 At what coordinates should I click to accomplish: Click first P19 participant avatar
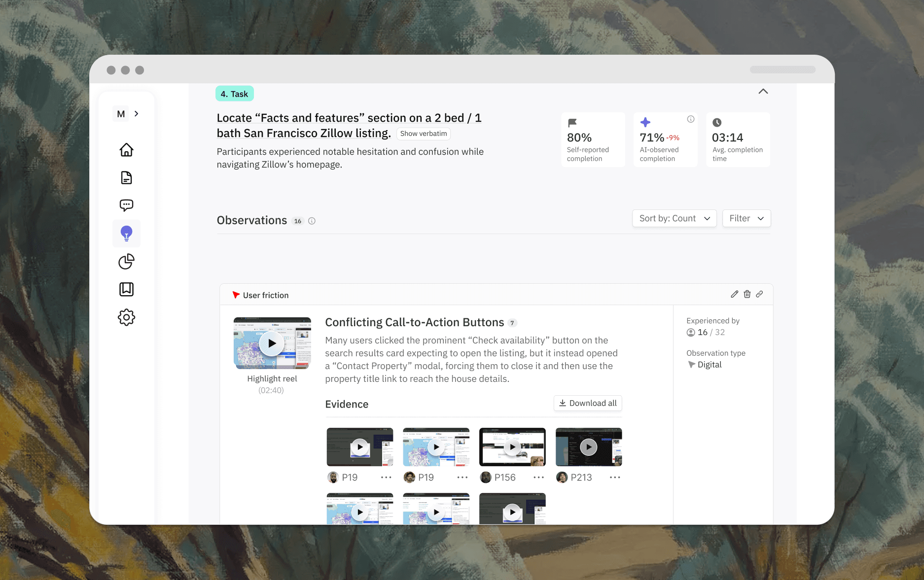point(333,477)
